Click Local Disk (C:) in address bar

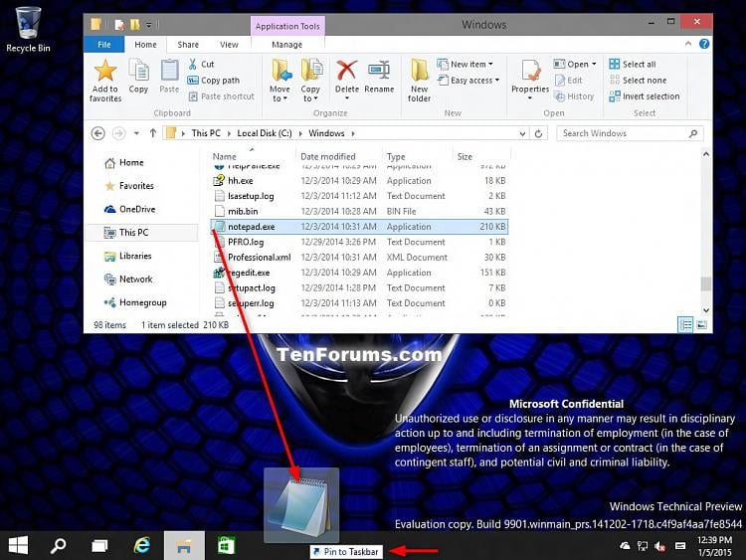click(x=265, y=133)
